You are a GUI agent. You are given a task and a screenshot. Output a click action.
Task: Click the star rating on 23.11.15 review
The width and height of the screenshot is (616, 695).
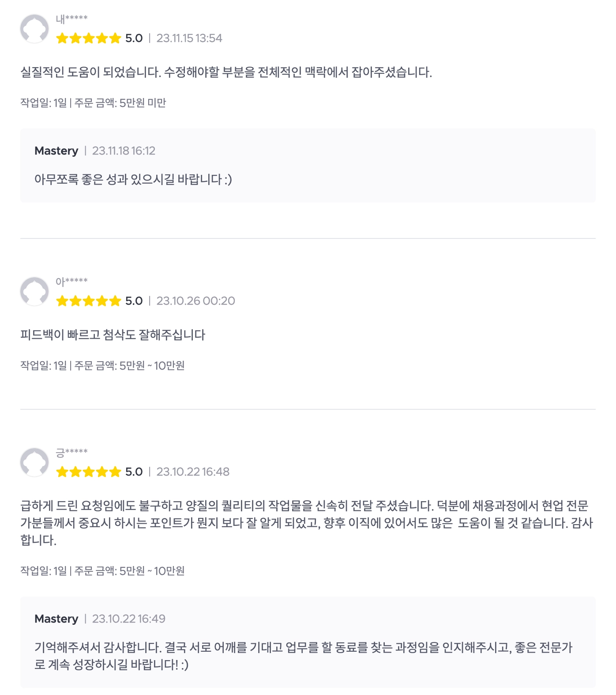88,38
